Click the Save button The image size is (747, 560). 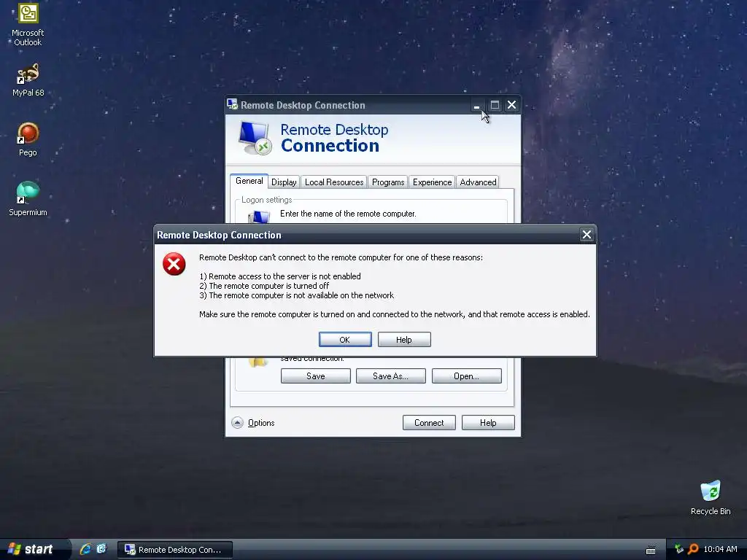(315, 376)
